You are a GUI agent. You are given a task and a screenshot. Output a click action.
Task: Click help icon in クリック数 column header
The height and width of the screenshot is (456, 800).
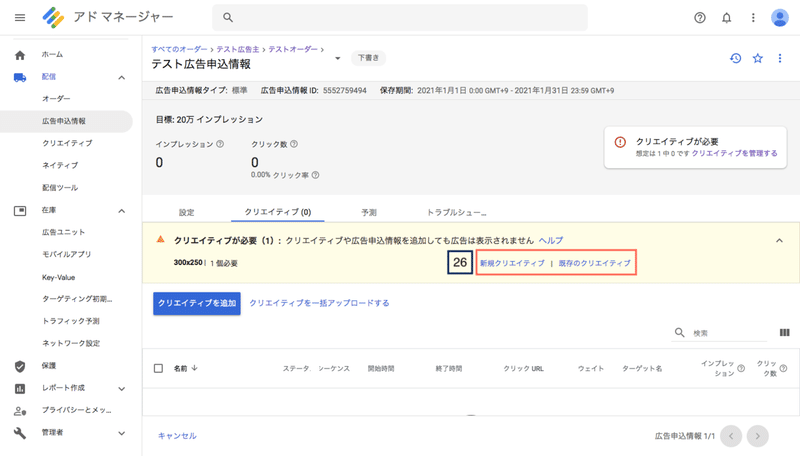coord(783,368)
